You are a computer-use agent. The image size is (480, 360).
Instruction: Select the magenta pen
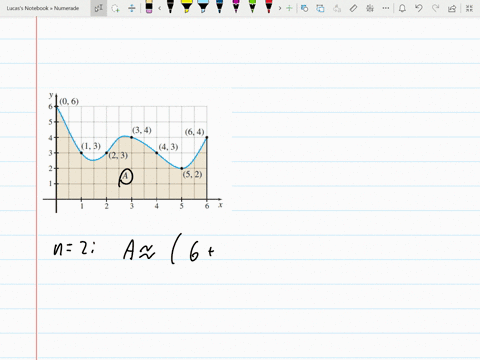pyautogui.click(x=236, y=7)
